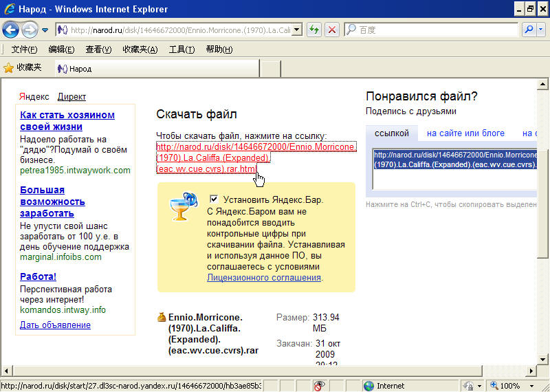Click the horizontal scrollbar left arrow

coord(7,371)
